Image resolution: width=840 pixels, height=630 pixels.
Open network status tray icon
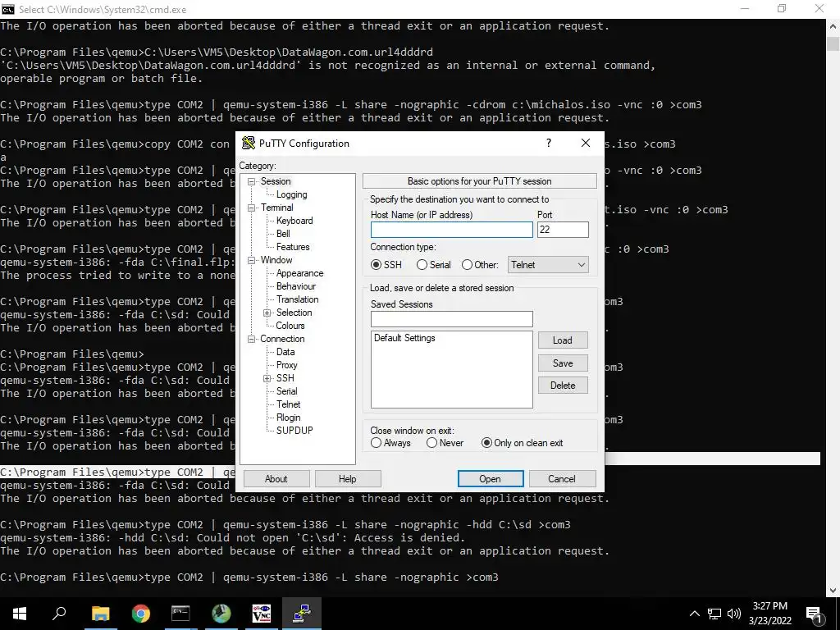point(714,614)
